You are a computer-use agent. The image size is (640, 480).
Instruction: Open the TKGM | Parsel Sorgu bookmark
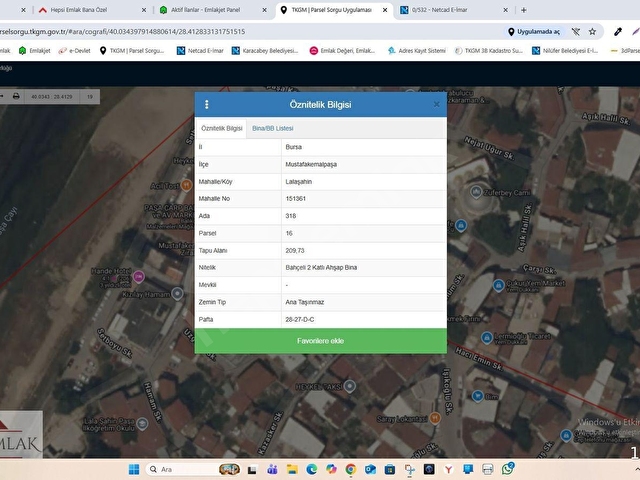click(132, 51)
